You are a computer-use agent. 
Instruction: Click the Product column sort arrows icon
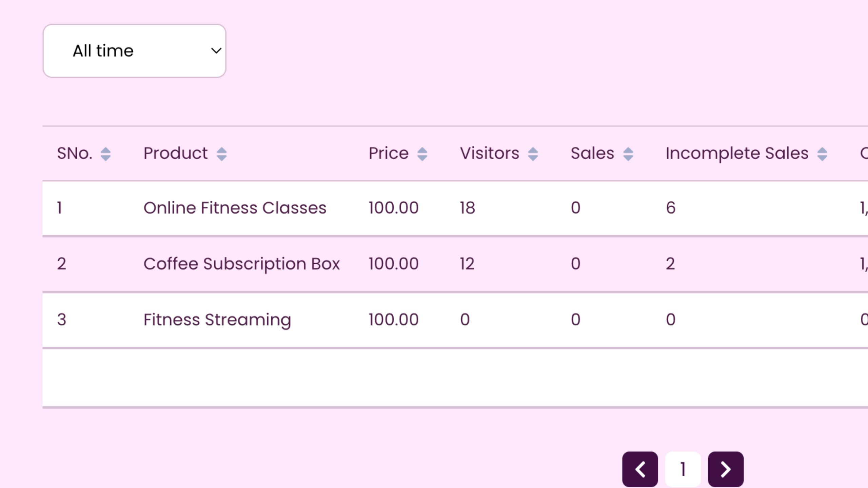221,154
